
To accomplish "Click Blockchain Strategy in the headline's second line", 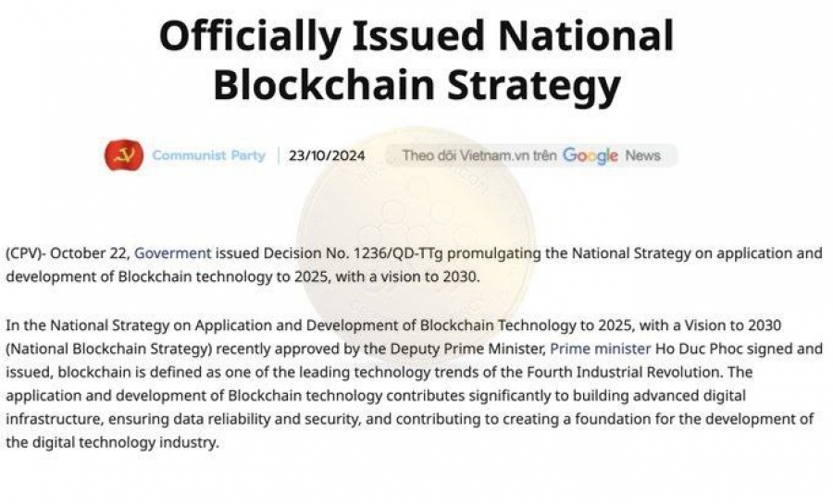I will [417, 85].
